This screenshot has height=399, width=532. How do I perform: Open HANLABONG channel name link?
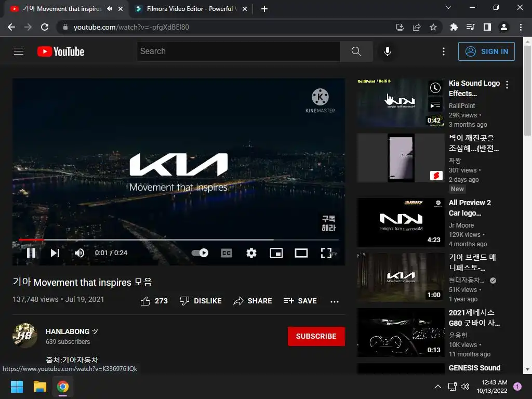point(72,331)
